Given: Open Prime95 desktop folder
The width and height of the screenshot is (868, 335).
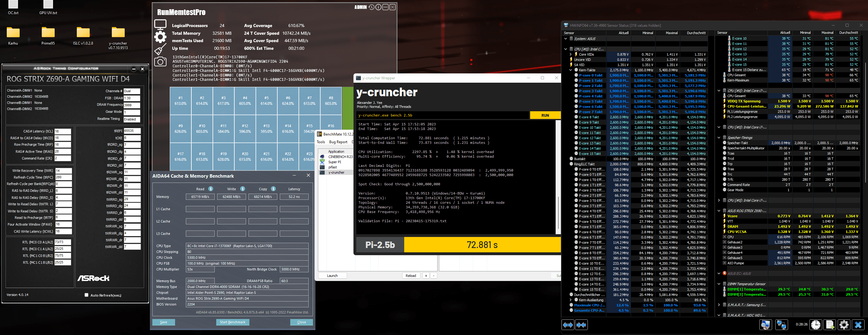Looking at the screenshot, I should [48, 36].
